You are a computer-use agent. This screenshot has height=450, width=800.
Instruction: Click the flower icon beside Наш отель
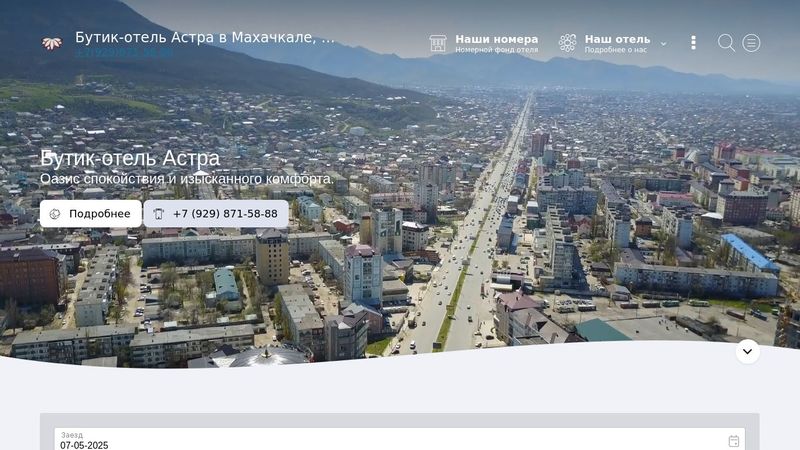click(x=567, y=43)
